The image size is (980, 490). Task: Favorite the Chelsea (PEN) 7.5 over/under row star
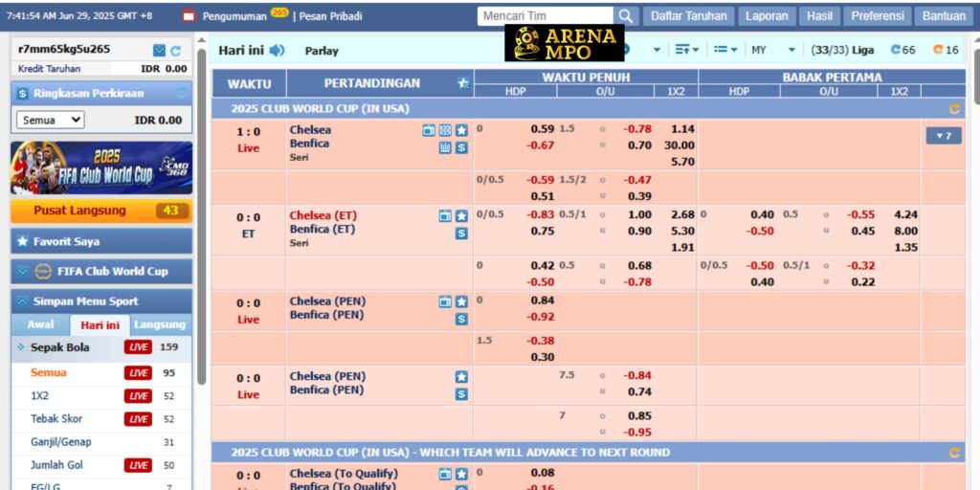pyautogui.click(x=461, y=377)
